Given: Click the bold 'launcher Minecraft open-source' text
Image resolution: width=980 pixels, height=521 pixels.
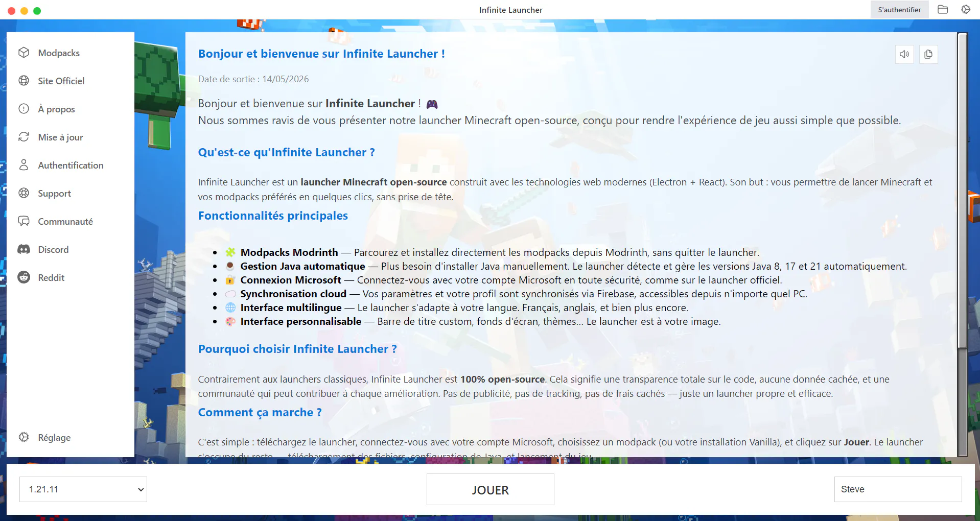Looking at the screenshot, I should (x=374, y=182).
